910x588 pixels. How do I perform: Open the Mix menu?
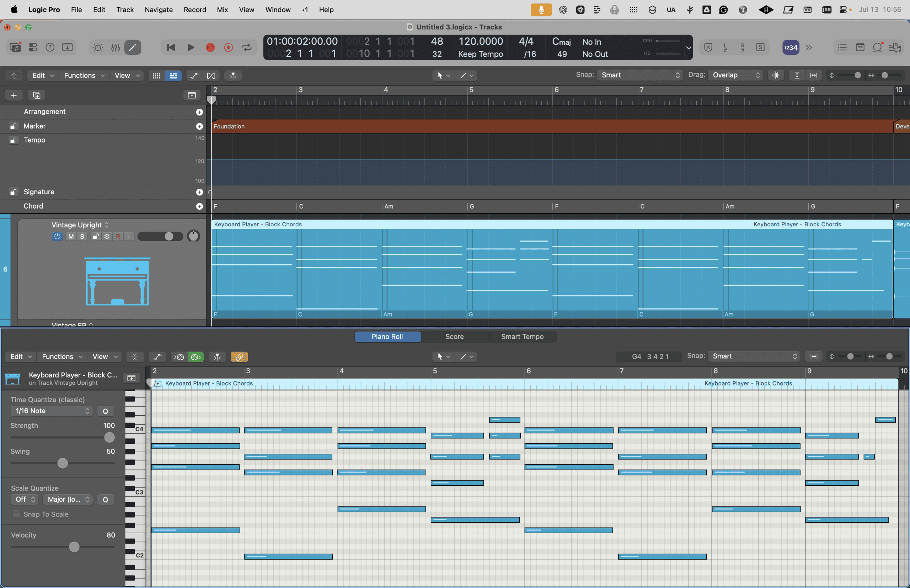point(222,10)
